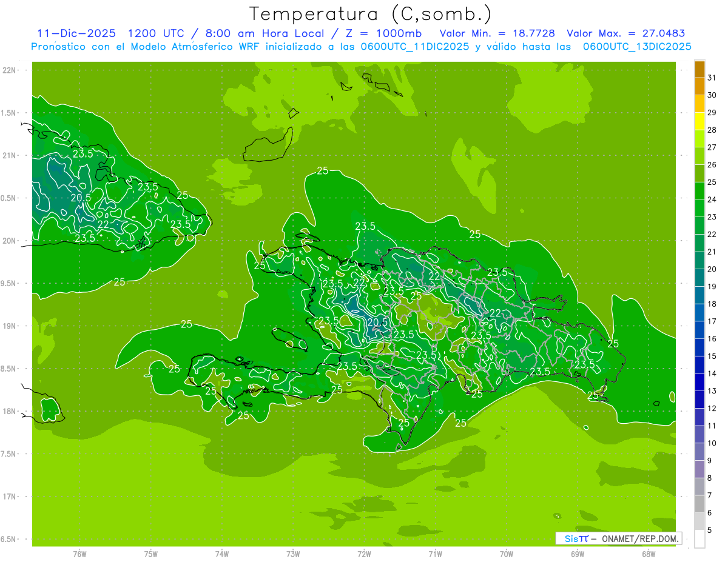The height and width of the screenshot is (562, 728).
Task: Click the 69W longitude axis label
Action: (578, 554)
